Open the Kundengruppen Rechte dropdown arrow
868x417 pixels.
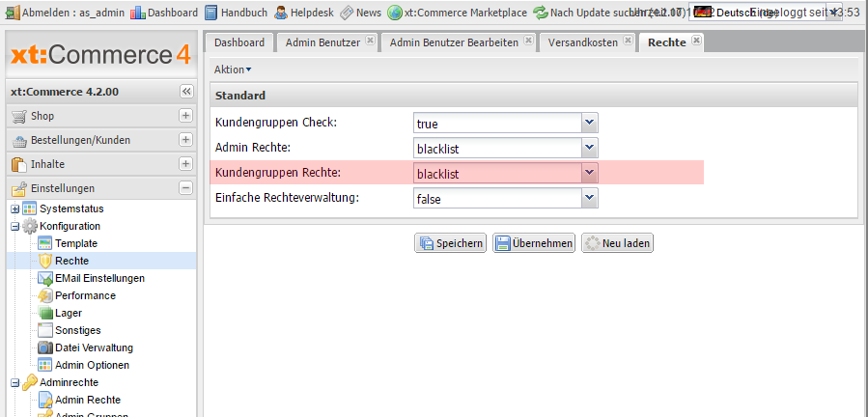pyautogui.click(x=590, y=173)
